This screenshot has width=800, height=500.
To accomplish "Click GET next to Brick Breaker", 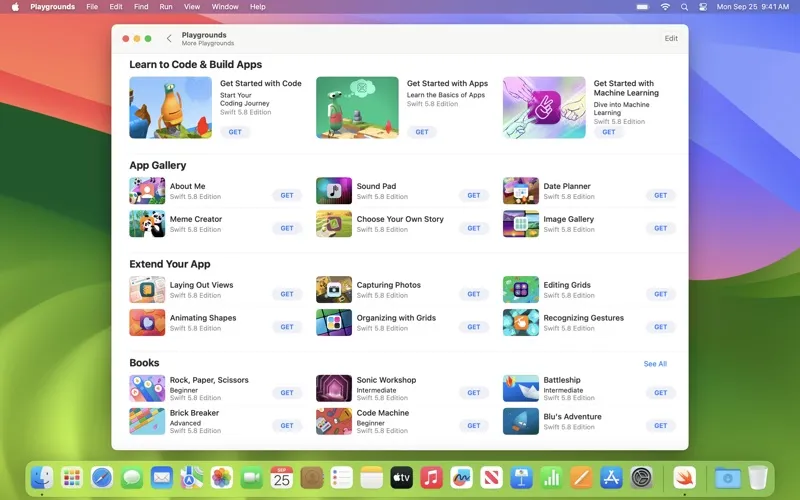I will coord(287,426).
